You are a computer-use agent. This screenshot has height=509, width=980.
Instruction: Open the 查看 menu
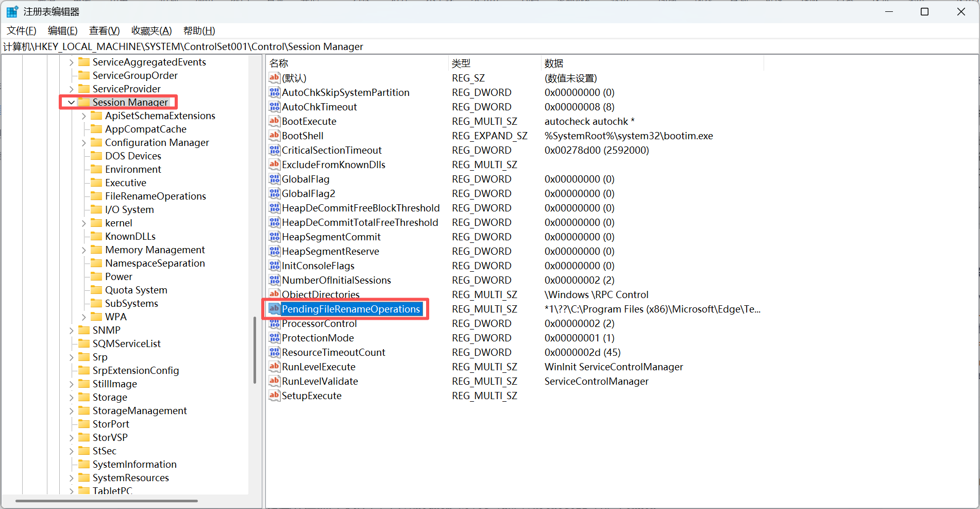[x=104, y=30]
